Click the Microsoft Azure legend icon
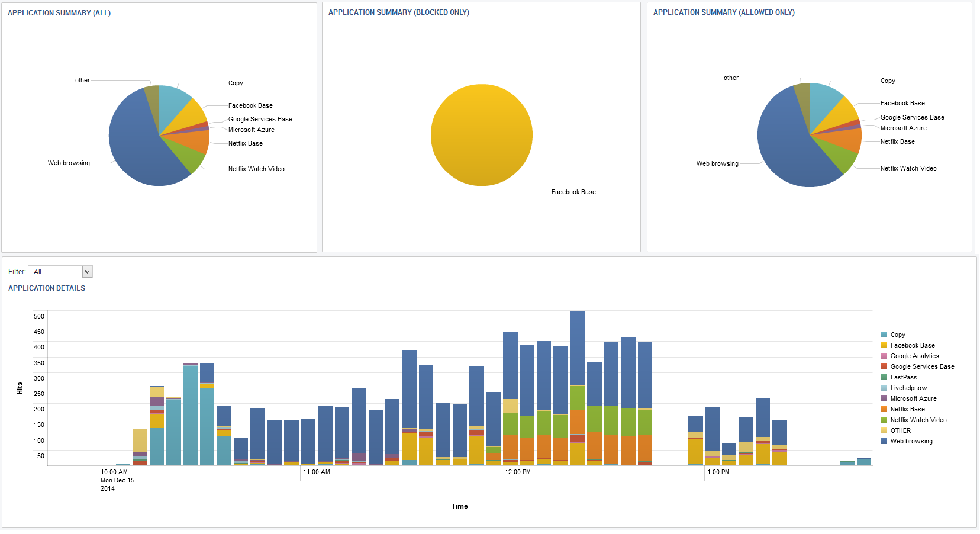Viewport: 980px width, 534px height. (885, 398)
